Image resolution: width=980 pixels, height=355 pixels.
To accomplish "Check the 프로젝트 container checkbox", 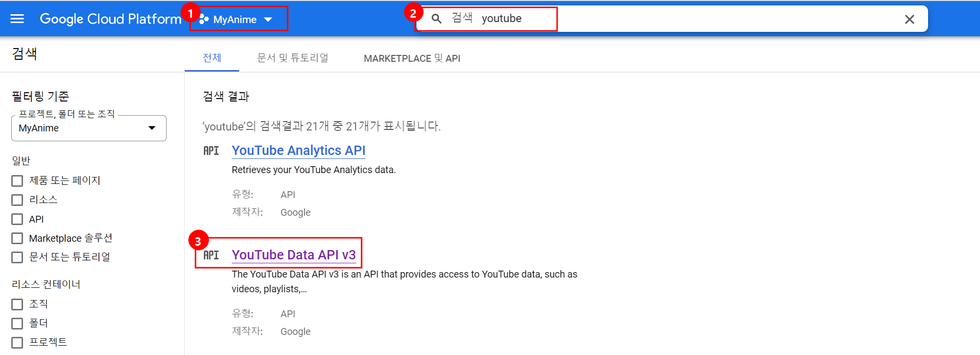I will point(17,343).
